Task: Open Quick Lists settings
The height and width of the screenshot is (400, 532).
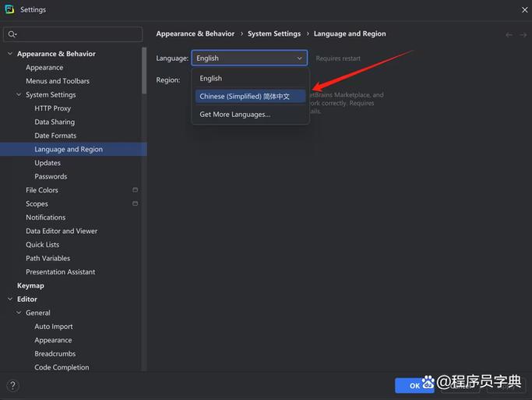Action: [42, 245]
